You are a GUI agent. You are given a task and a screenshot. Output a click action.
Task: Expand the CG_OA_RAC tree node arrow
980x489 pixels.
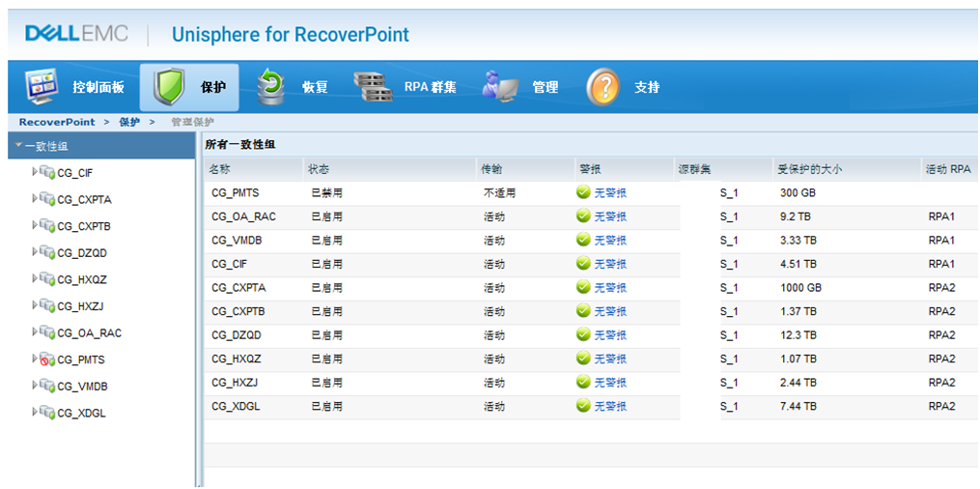[35, 332]
